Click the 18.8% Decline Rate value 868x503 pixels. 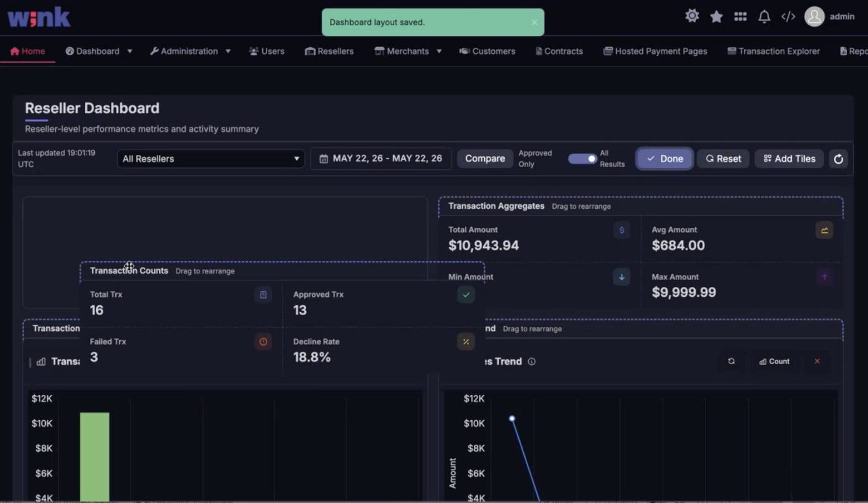click(x=312, y=357)
